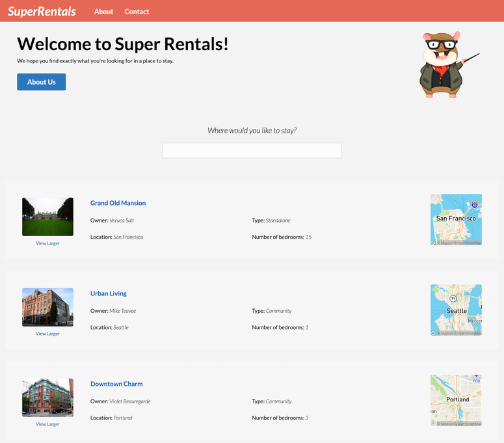Click the SuperRentals logo

click(42, 12)
